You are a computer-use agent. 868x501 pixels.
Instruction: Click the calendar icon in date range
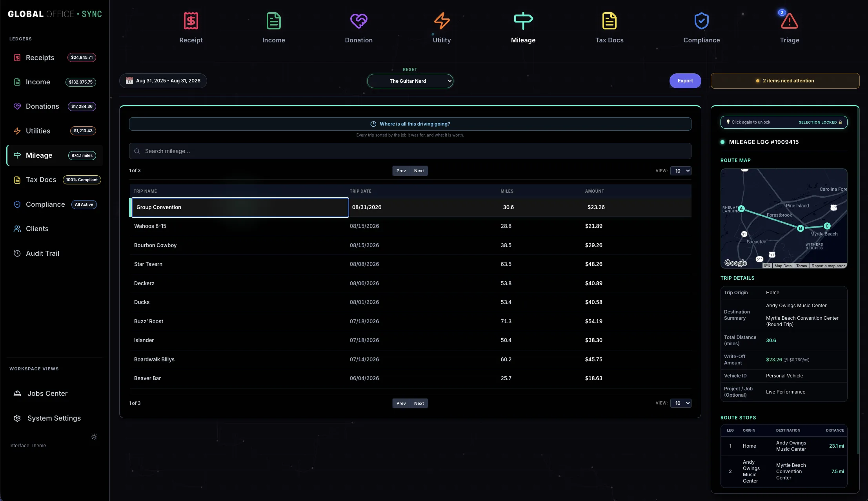(129, 81)
